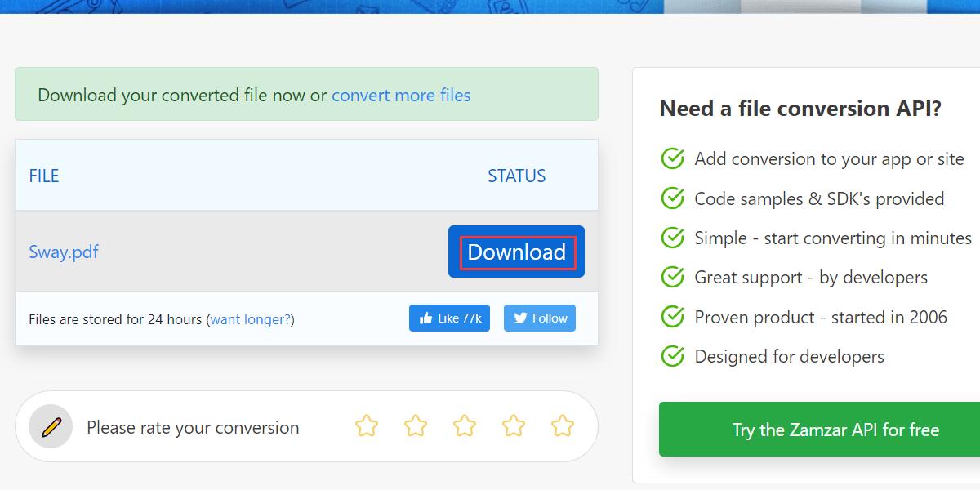Follow the 'convert more files' link
Viewport: 980px width, 490px height.
tap(401, 95)
